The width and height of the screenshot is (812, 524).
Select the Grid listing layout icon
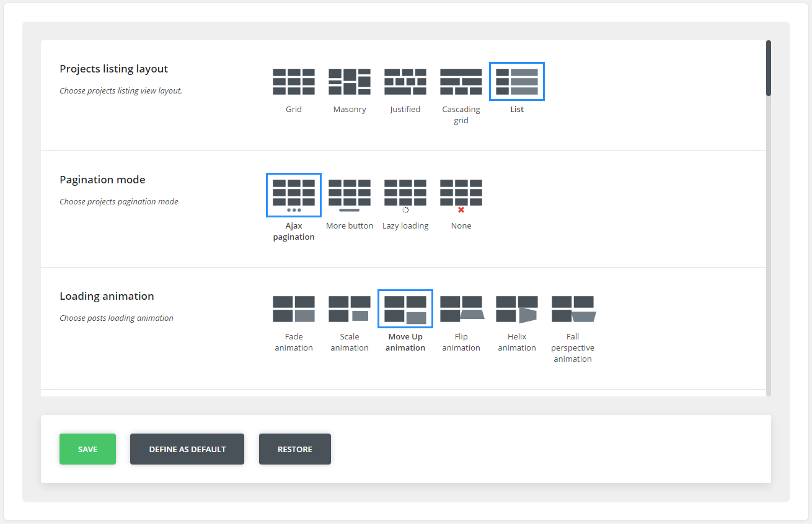coord(294,82)
